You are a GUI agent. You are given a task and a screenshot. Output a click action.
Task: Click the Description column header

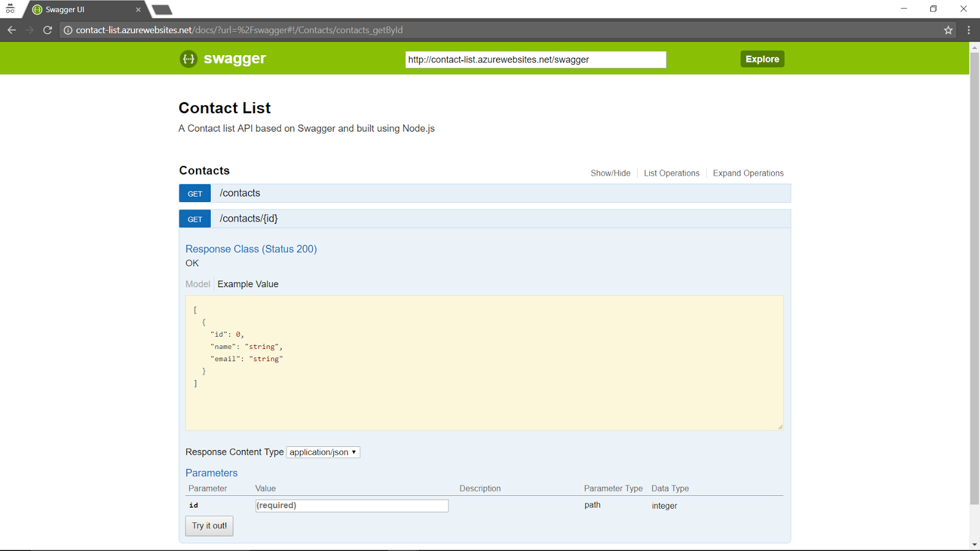click(x=480, y=489)
